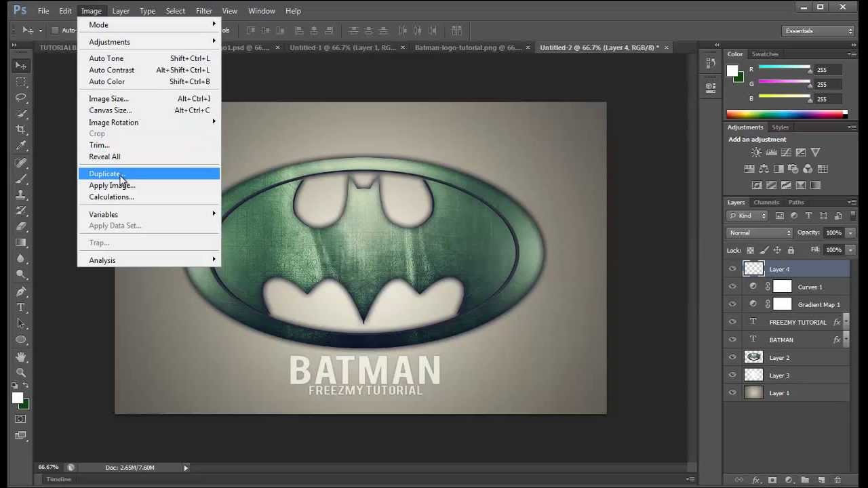Toggle visibility of Layer 3
The width and height of the screenshot is (868, 488).
[732, 375]
